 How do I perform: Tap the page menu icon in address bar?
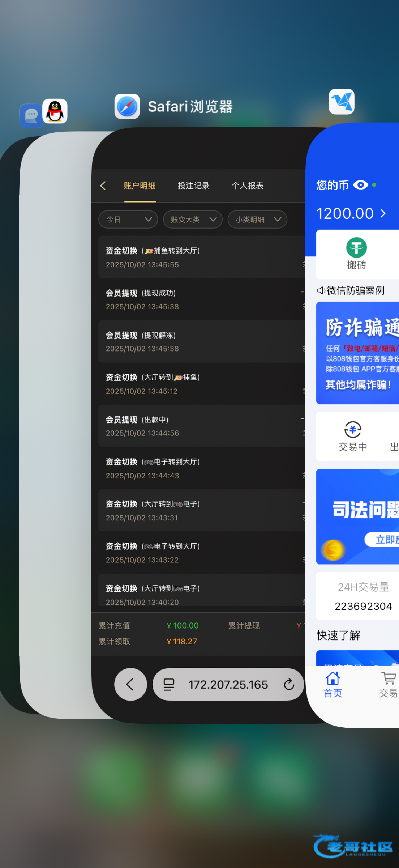pyautogui.click(x=169, y=684)
